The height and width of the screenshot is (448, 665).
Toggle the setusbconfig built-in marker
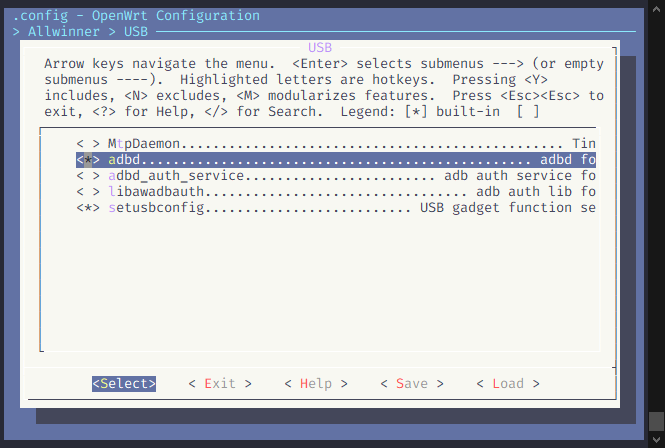tap(88, 208)
